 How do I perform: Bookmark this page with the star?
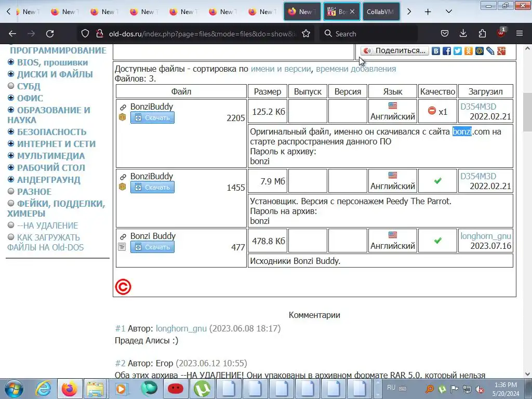[x=305, y=34]
